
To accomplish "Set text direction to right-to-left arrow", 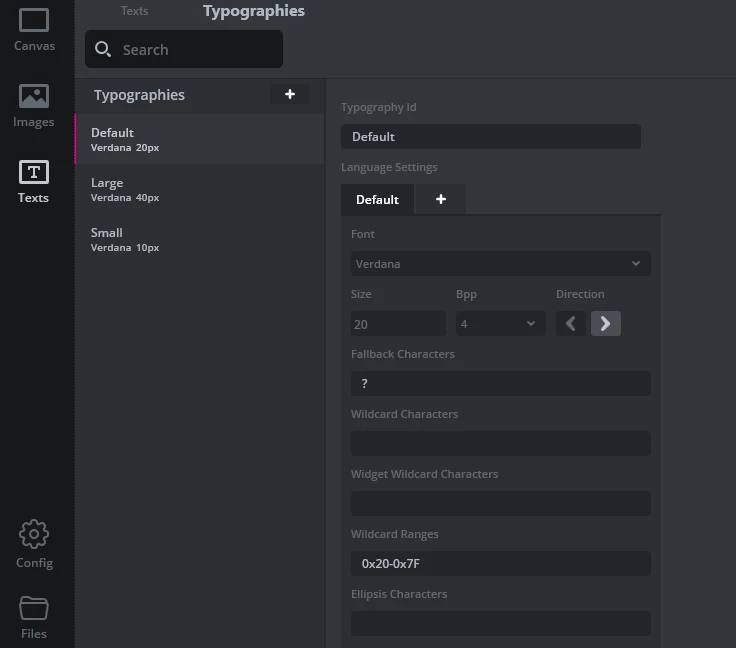I will pos(571,323).
